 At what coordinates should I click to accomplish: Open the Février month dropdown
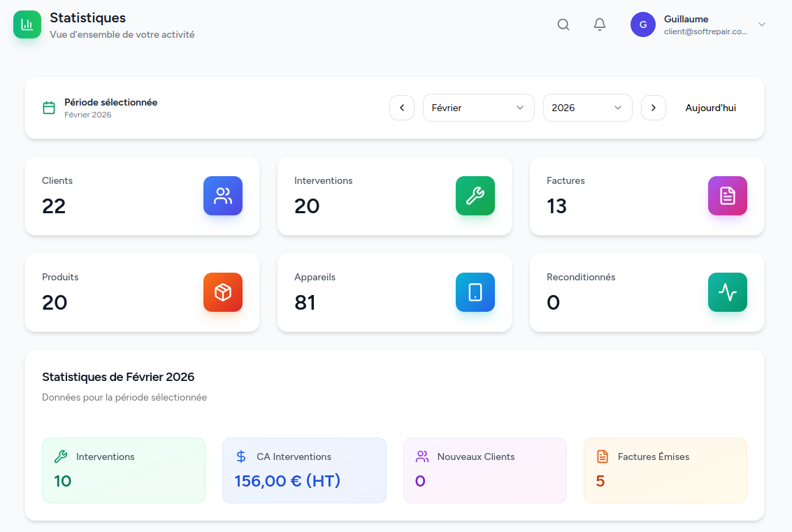tap(478, 107)
